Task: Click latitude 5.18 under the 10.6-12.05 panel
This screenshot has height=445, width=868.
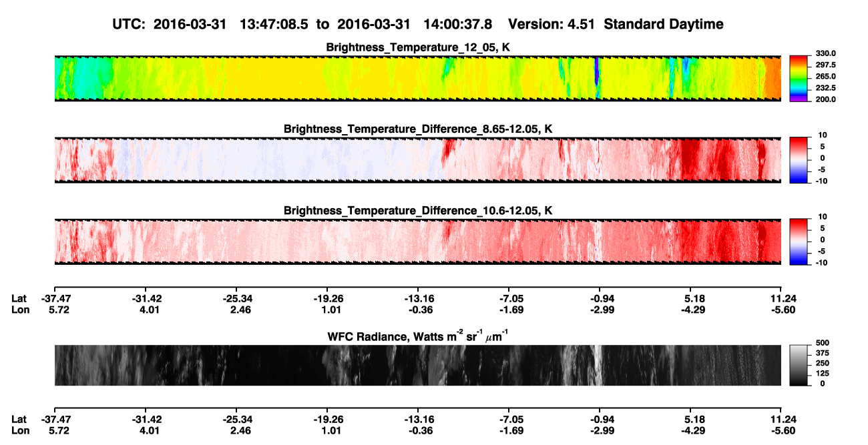Action: [694, 298]
